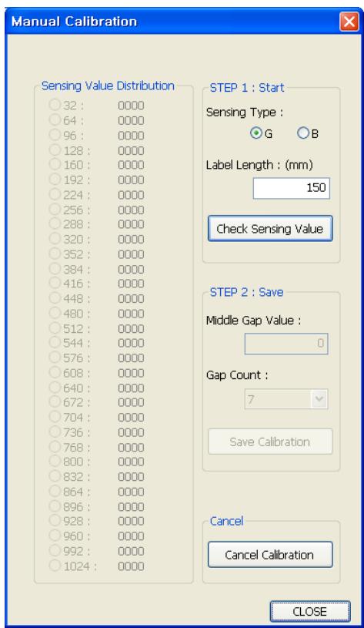Select the 256 sensing value radio button
This screenshot has width=364, height=628.
click(x=55, y=209)
